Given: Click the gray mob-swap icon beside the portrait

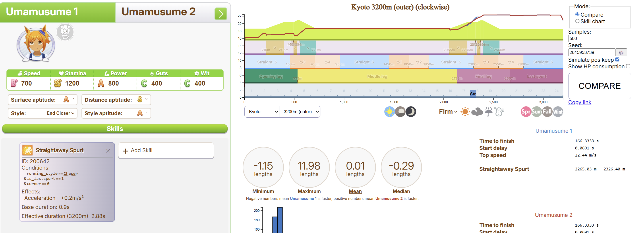Looking at the screenshot, I should point(65,32).
